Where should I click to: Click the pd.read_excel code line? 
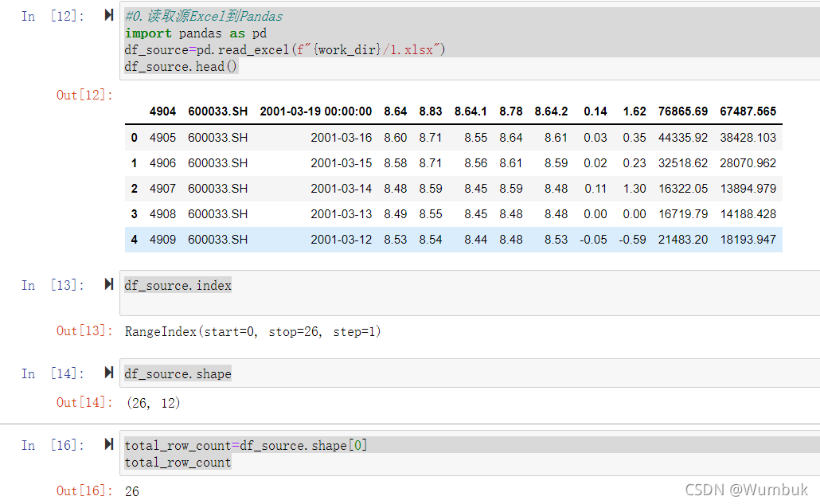point(284,50)
